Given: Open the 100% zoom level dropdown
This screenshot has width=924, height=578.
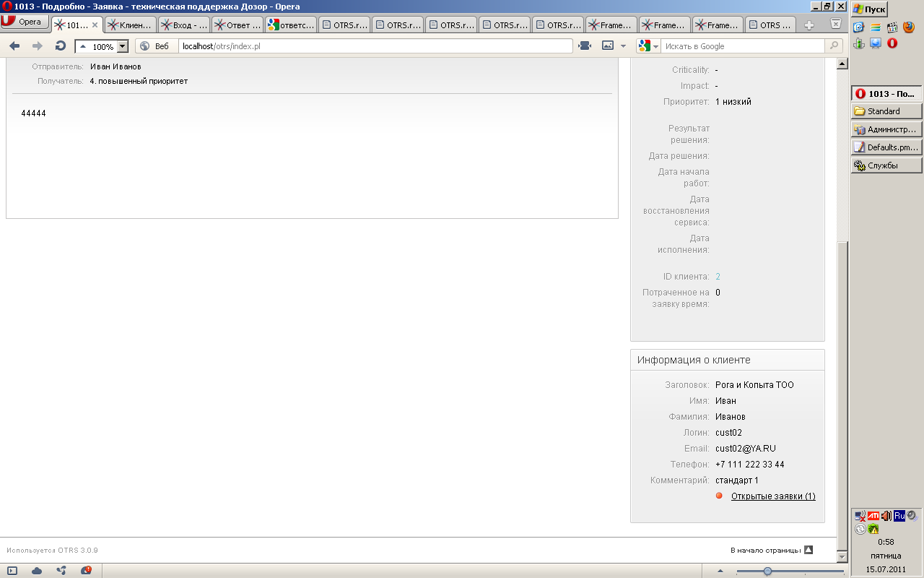Looking at the screenshot, I should [122, 46].
